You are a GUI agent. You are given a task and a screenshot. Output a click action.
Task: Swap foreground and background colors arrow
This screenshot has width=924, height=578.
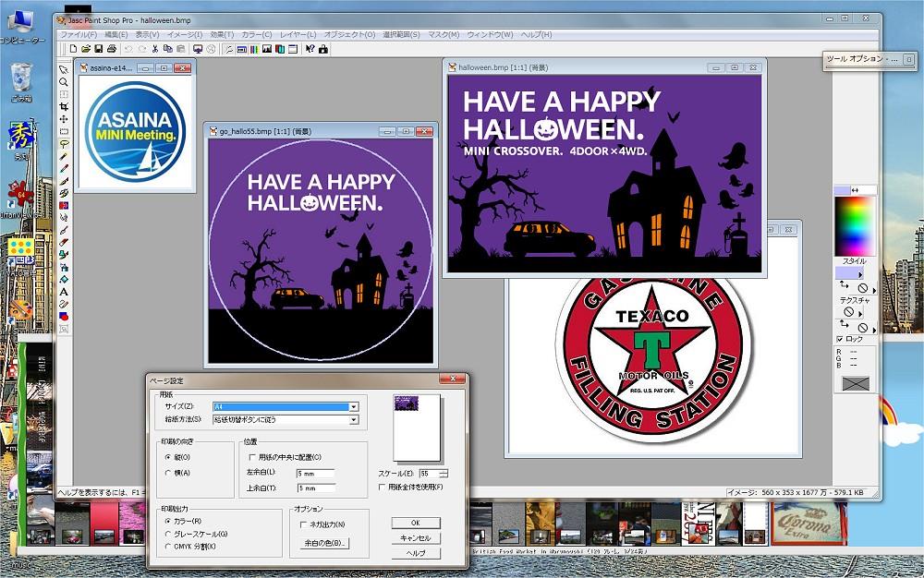point(855,190)
